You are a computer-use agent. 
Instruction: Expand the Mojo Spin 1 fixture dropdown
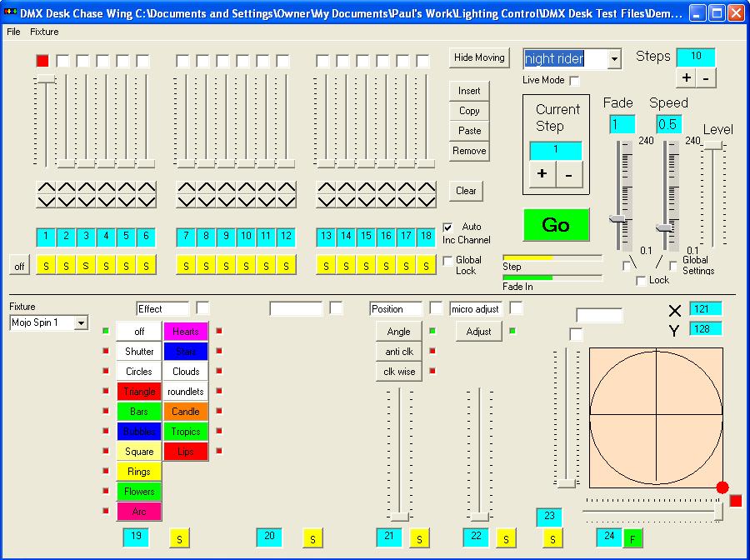tap(81, 322)
